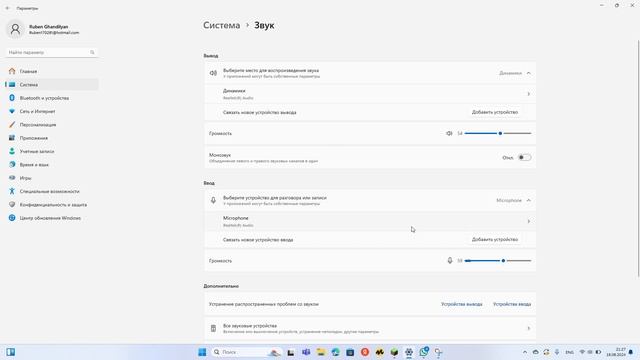The height and width of the screenshot is (360, 640).
Task: Open the Ruben Ghandilyan account profile
Action: tap(44, 29)
